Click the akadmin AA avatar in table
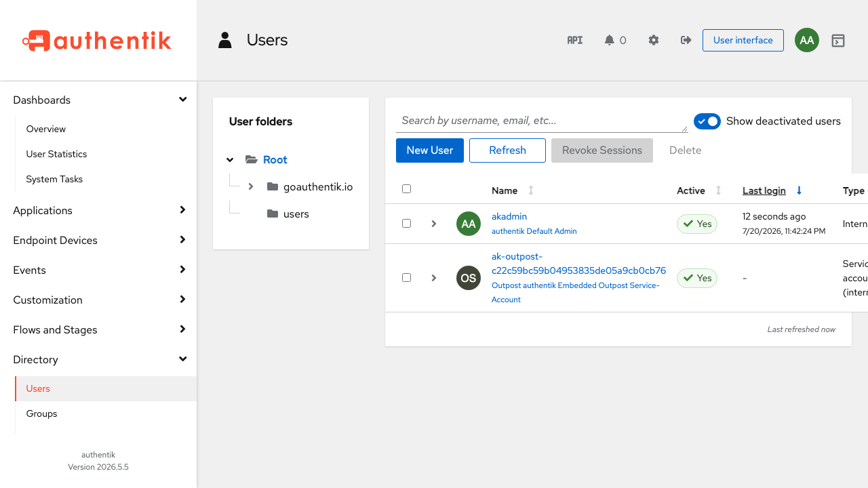The image size is (868, 488). [x=469, y=224]
